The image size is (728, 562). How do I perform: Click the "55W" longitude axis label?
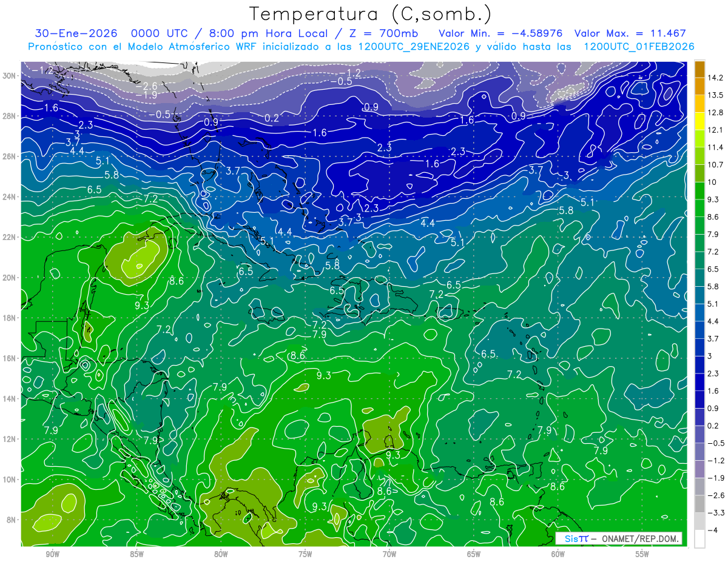[642, 554]
